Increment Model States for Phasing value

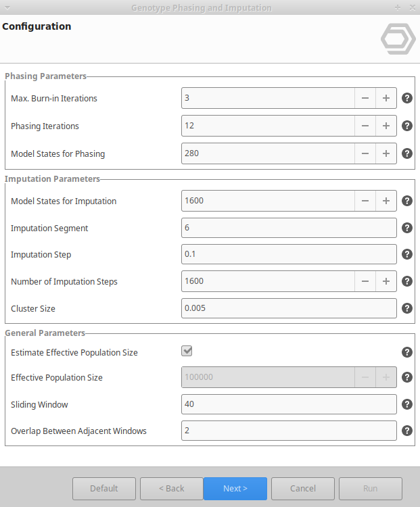click(386, 153)
